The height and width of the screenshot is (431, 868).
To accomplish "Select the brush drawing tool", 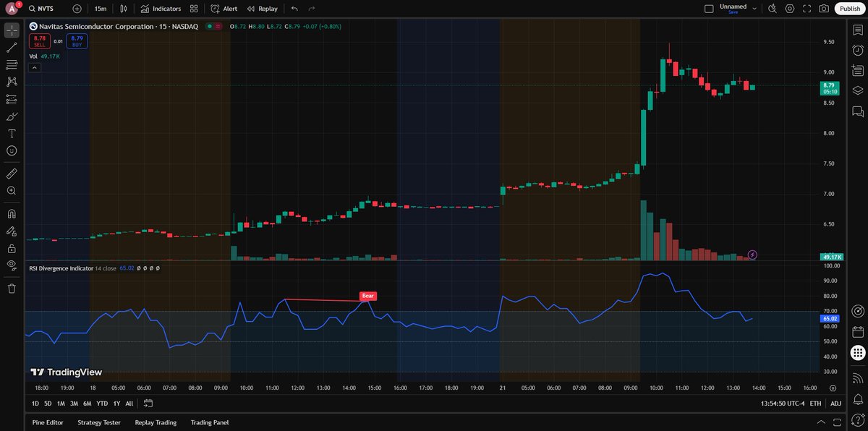I will (12, 116).
